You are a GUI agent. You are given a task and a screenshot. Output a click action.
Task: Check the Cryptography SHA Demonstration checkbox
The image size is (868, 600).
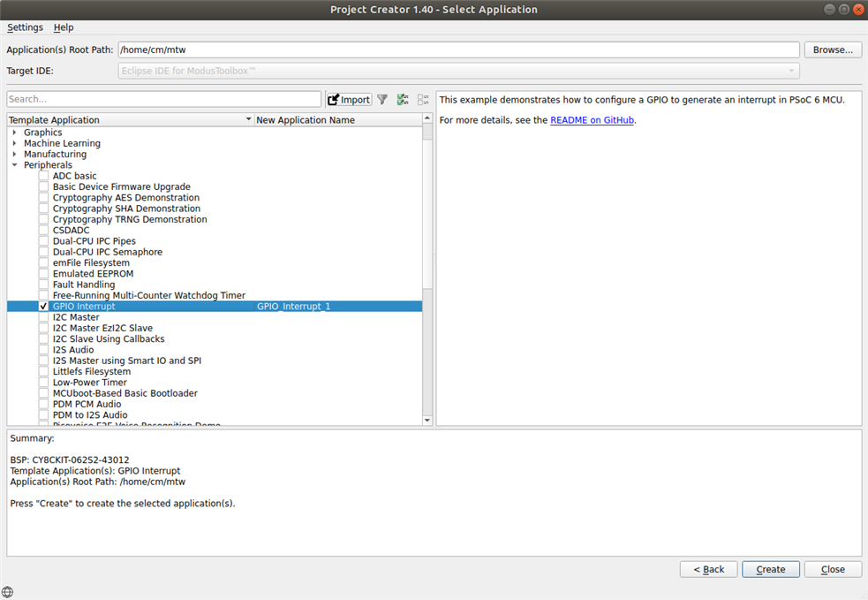pos(43,209)
